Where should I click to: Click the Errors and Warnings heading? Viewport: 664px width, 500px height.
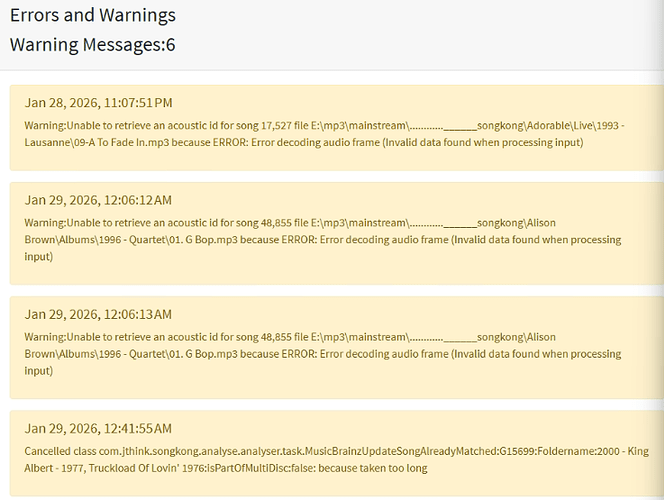(93, 15)
